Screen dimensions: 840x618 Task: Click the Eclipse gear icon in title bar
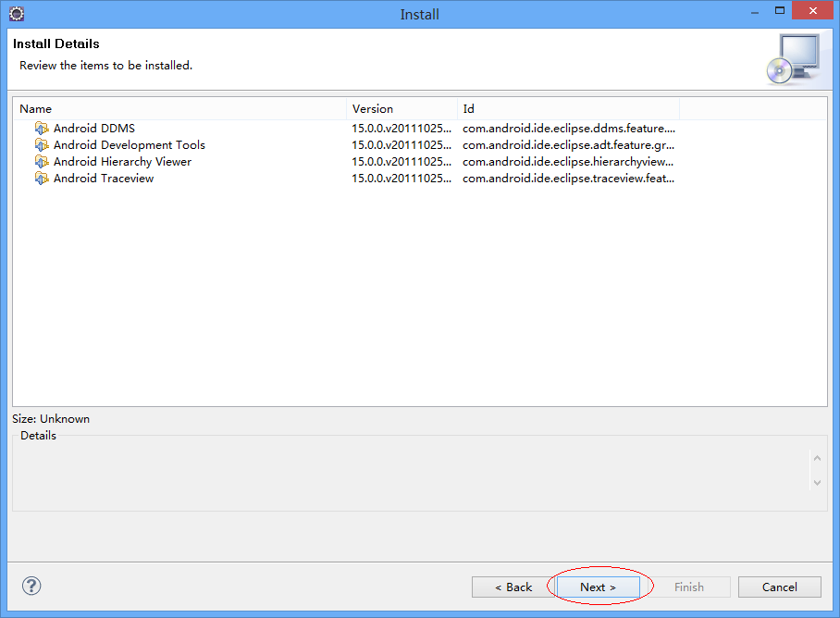pyautogui.click(x=17, y=13)
